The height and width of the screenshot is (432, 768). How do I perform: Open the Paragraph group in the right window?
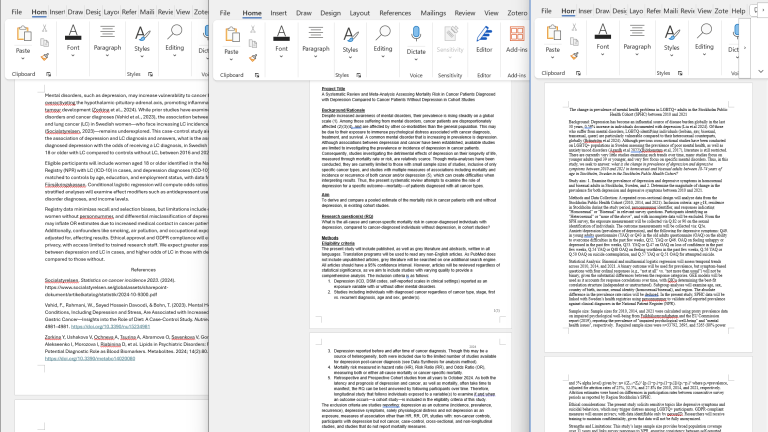click(637, 40)
